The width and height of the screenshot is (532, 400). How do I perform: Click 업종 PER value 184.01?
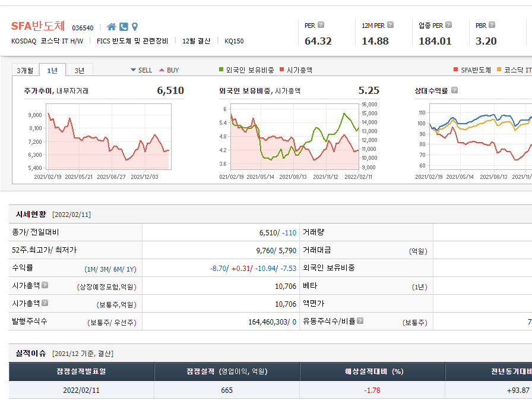pos(435,41)
